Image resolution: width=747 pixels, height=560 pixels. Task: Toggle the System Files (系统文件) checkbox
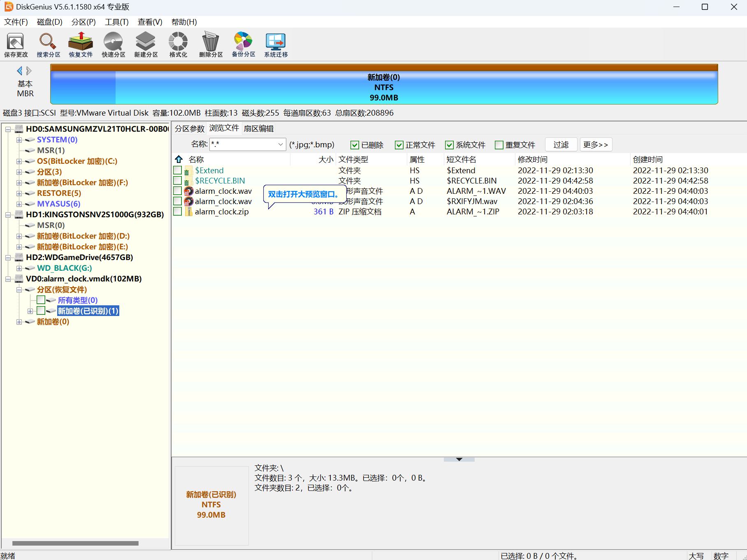449,145
